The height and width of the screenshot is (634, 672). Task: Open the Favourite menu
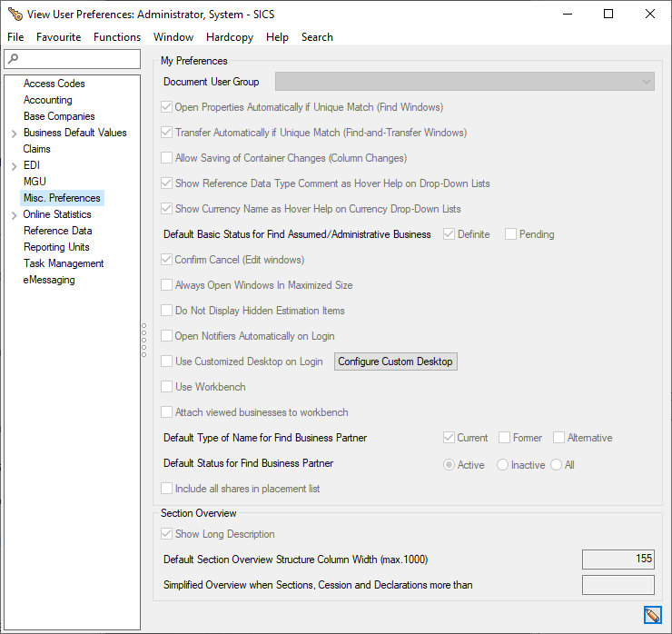click(58, 37)
